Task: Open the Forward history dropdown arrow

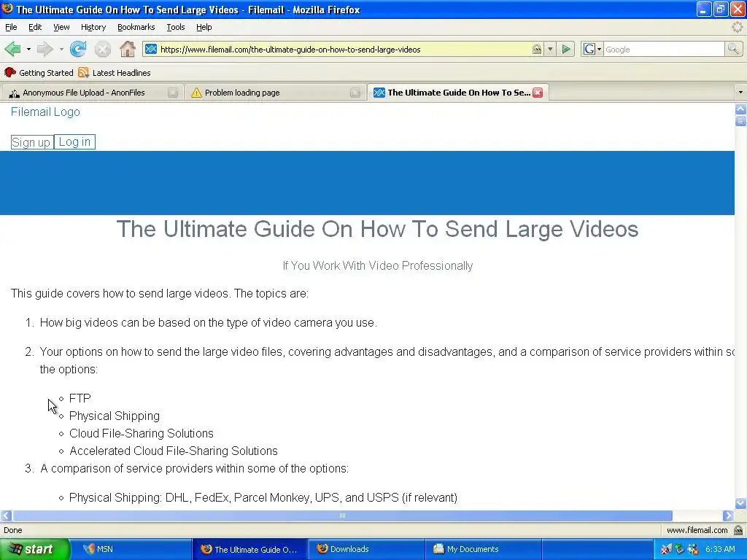Action: (x=61, y=49)
